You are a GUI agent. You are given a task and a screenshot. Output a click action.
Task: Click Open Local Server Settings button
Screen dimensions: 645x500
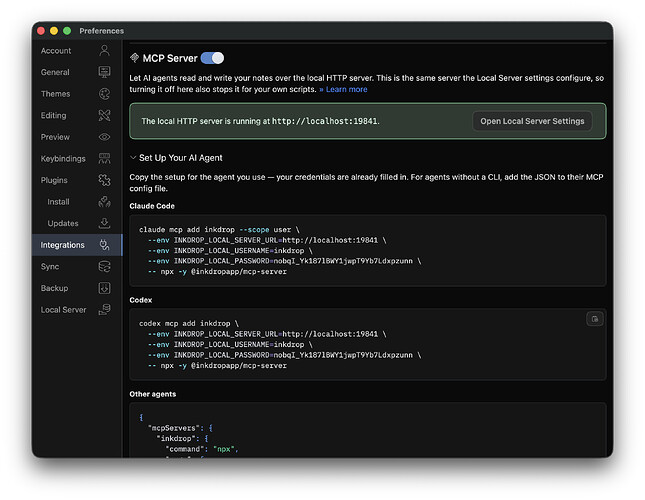click(x=532, y=121)
